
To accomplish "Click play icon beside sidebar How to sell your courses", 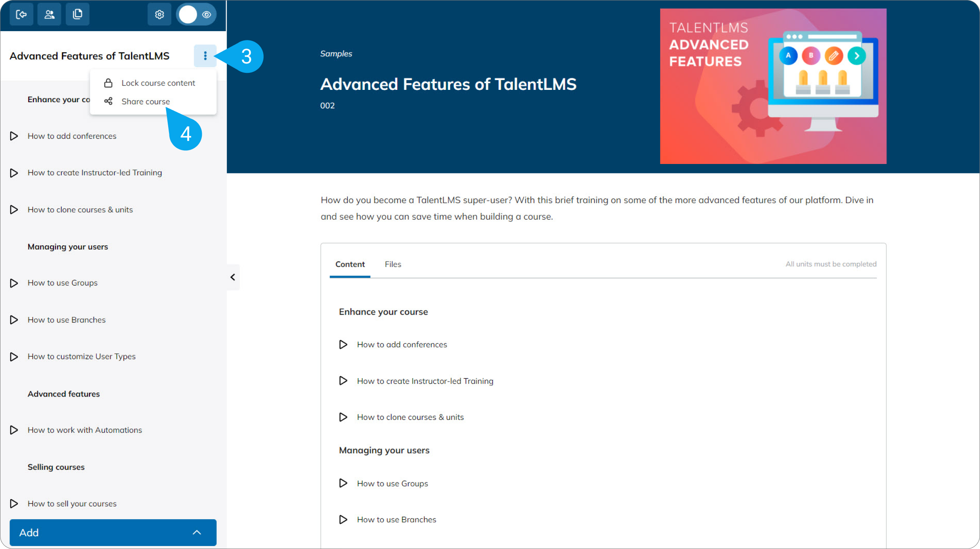I will pos(14,503).
